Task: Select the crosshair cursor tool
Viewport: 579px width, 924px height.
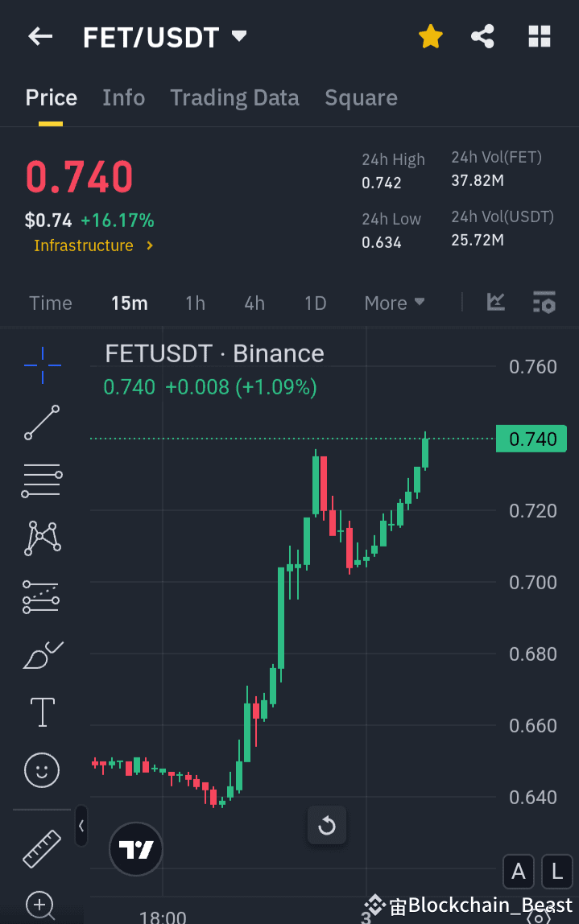Action: (42, 365)
